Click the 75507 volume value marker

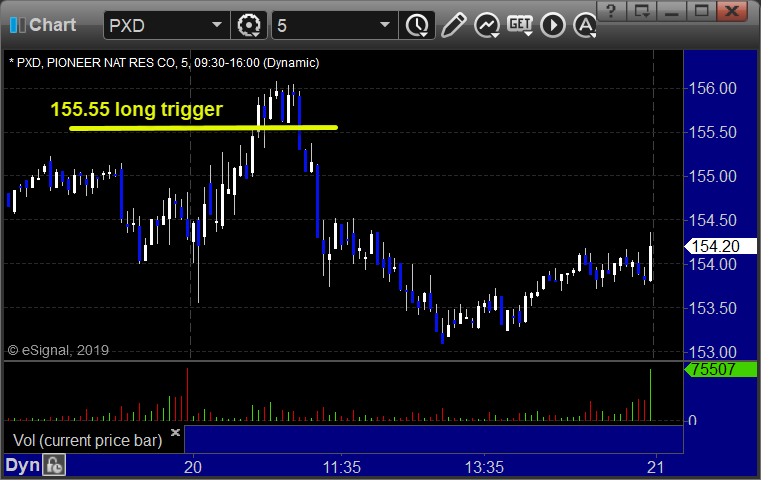(720, 369)
